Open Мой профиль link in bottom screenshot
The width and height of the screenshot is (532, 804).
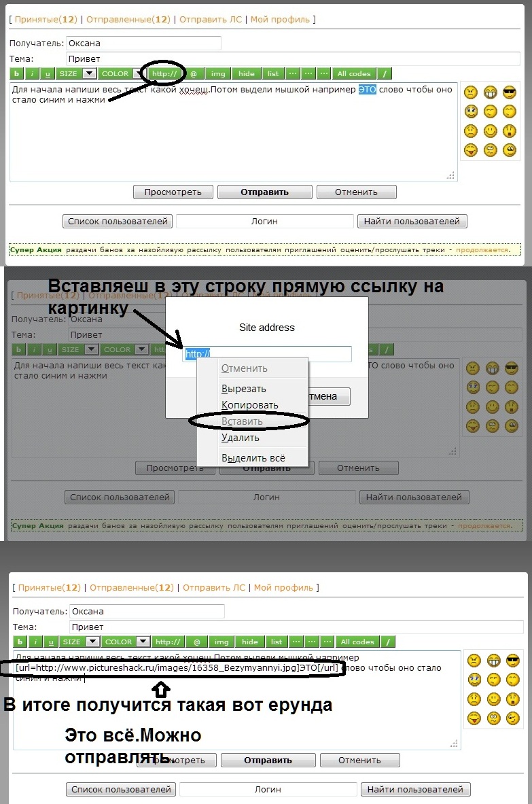pyautogui.click(x=283, y=588)
